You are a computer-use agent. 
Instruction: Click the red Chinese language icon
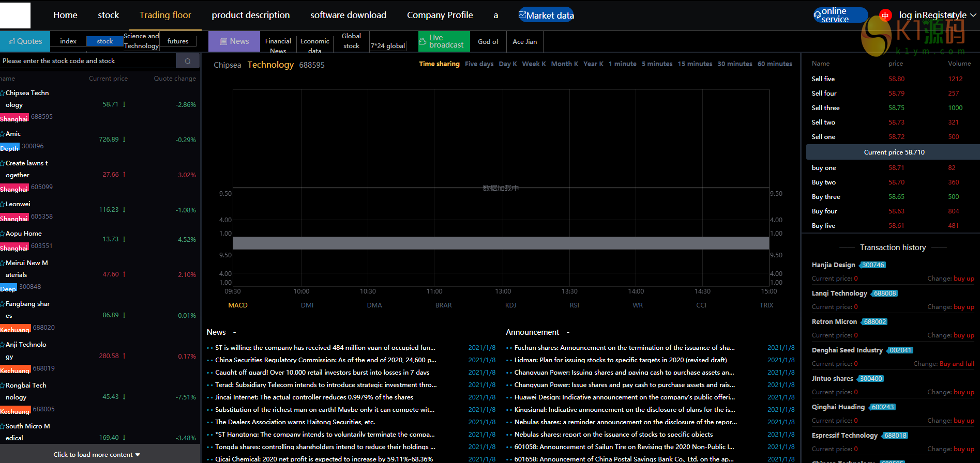point(885,16)
